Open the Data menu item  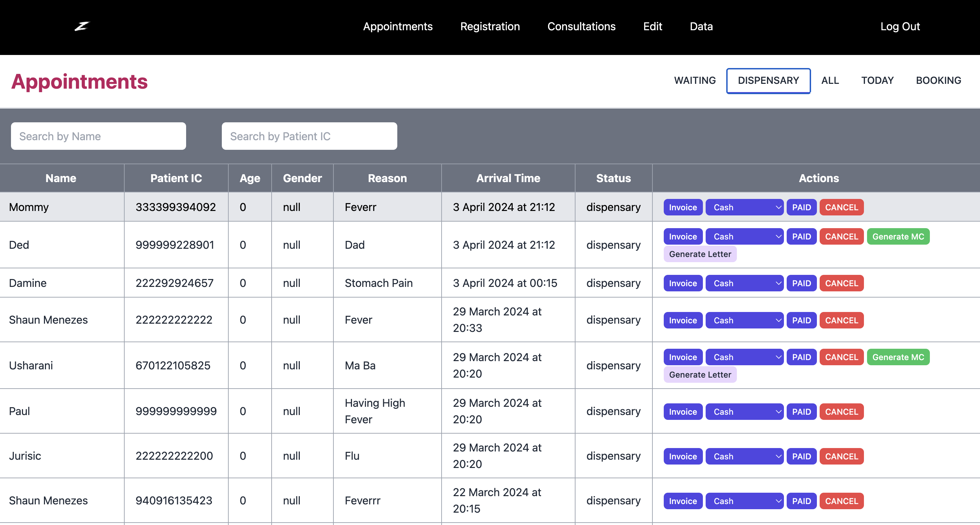pos(701,26)
